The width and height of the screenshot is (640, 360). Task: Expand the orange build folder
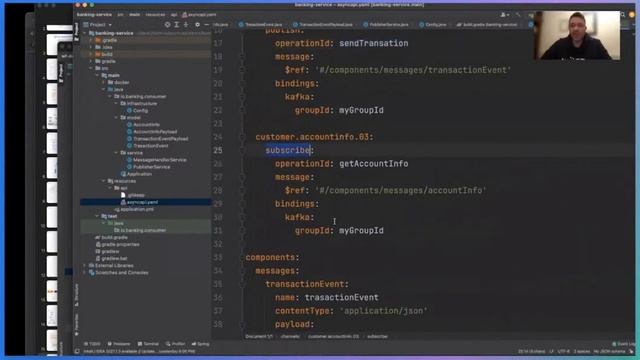91,54
